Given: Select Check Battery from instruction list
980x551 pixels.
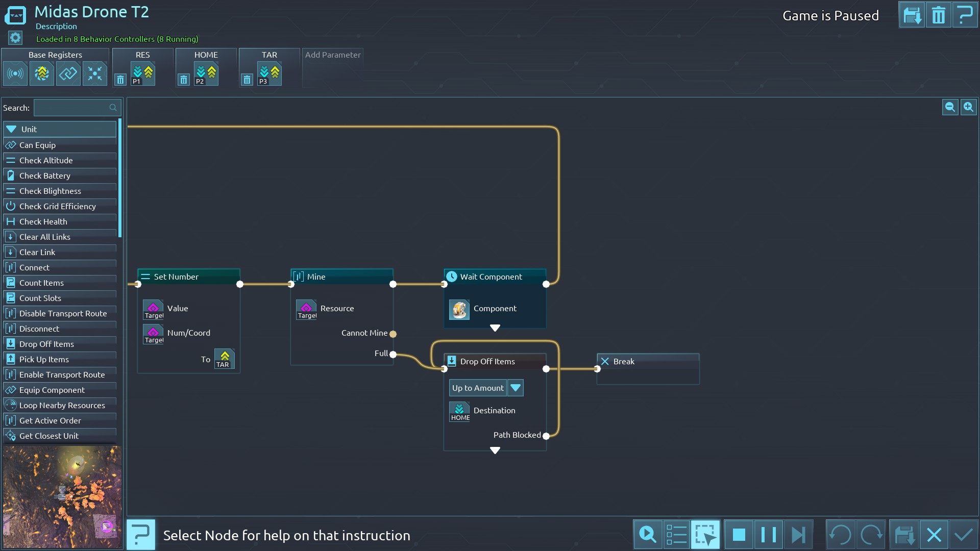Looking at the screenshot, I should (45, 176).
